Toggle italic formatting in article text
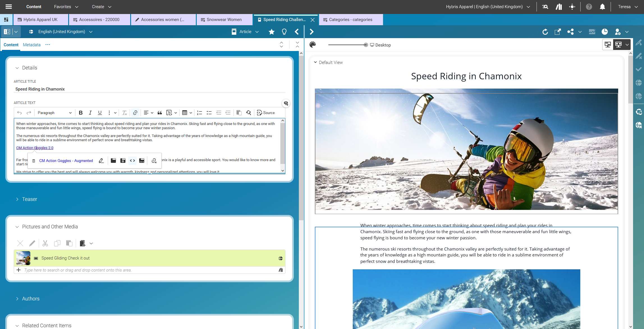 click(90, 113)
